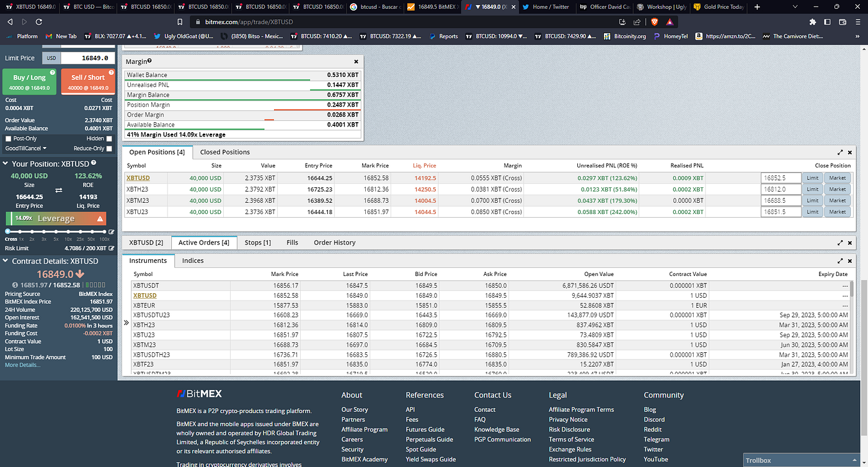The image size is (868, 467).
Task: Open the BitMEX Academy footer link
Action: point(365,460)
